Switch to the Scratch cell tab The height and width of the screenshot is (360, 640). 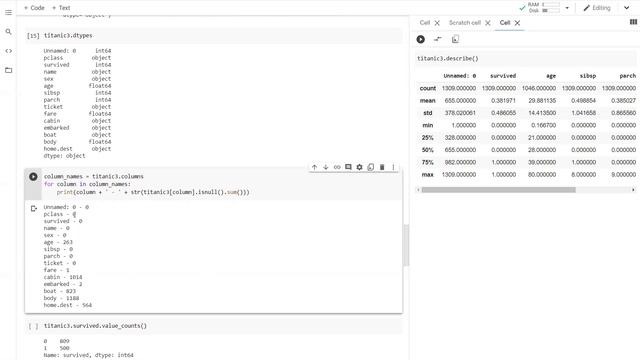(465, 23)
